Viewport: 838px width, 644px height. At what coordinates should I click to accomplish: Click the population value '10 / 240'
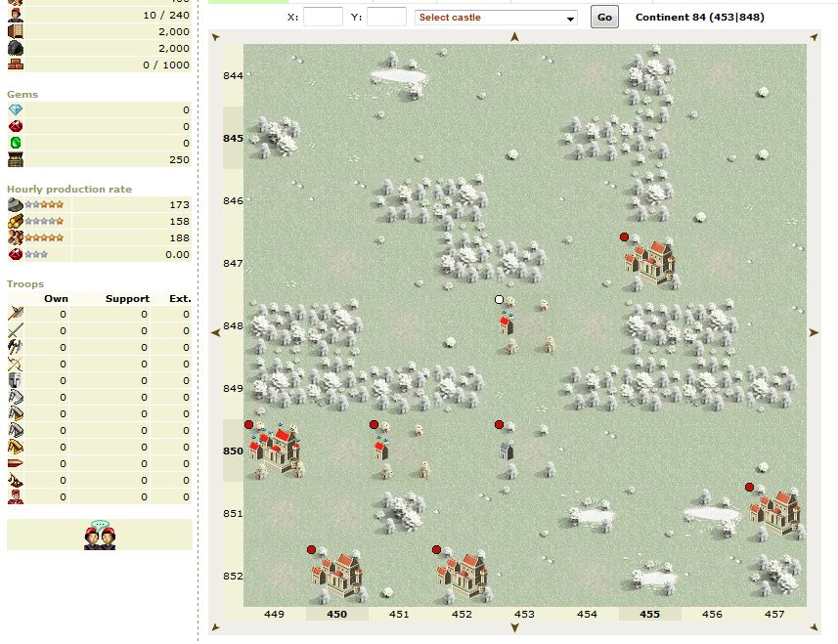pos(166,15)
